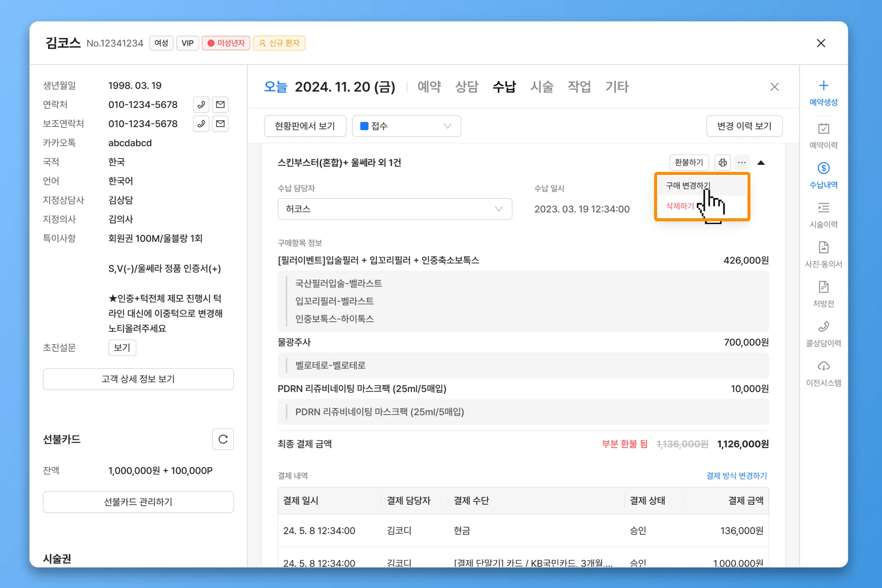The width and height of the screenshot is (882, 588).
Task: Click the 선불카드 관리하기 button
Action: click(138, 502)
